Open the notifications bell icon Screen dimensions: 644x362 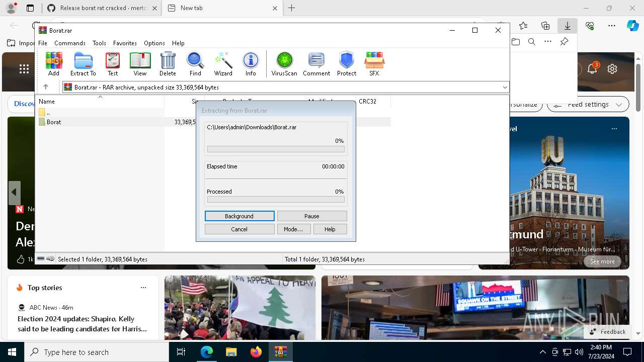click(x=593, y=69)
